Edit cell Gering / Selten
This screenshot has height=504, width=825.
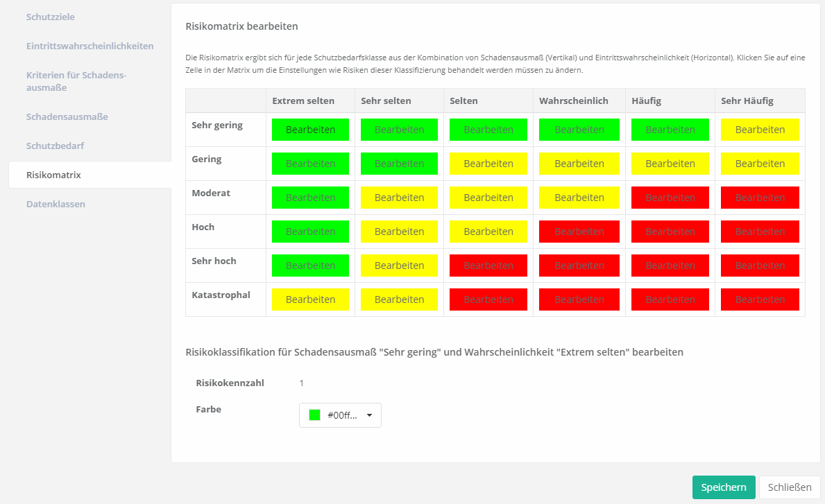pyautogui.click(x=488, y=164)
